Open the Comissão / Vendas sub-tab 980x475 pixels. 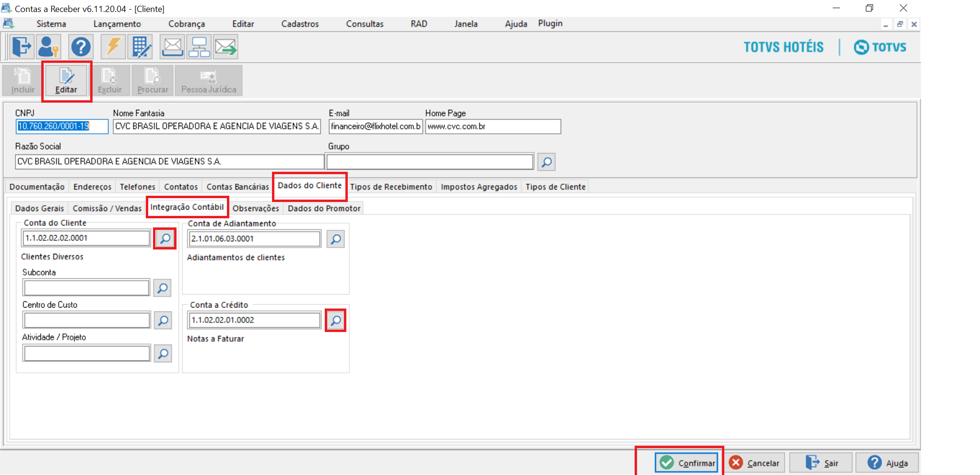click(107, 208)
